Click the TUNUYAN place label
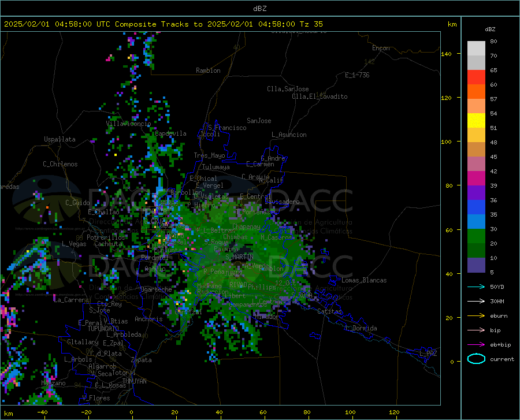 coord(134,381)
